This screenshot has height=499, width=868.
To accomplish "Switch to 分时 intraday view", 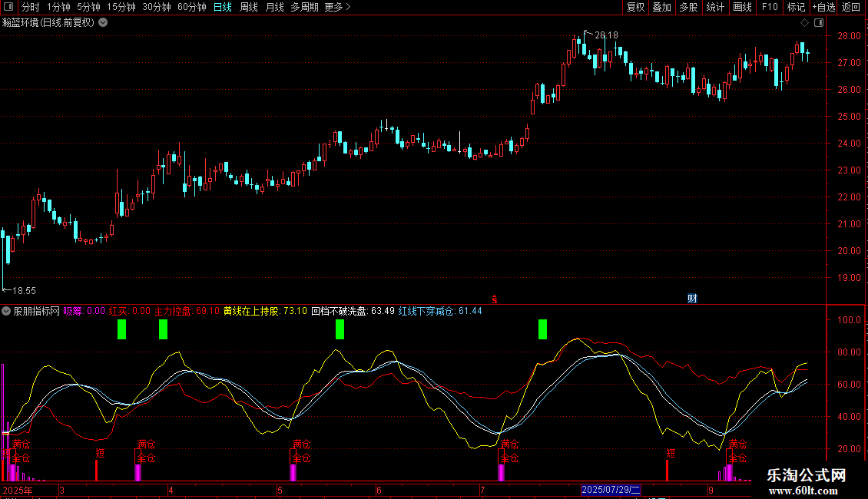I will point(31,7).
